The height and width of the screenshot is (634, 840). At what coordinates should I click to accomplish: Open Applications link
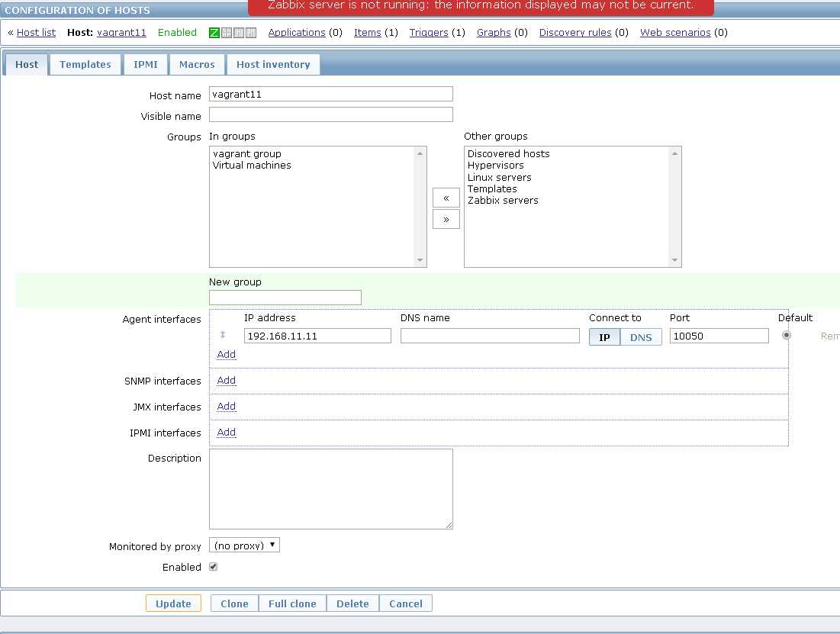pos(297,33)
